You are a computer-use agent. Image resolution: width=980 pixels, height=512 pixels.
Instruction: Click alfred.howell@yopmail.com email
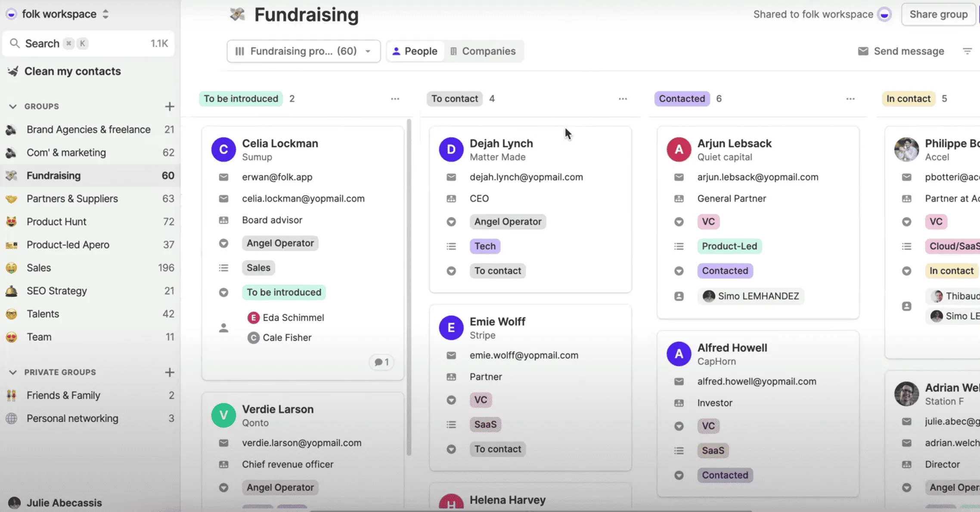click(757, 382)
